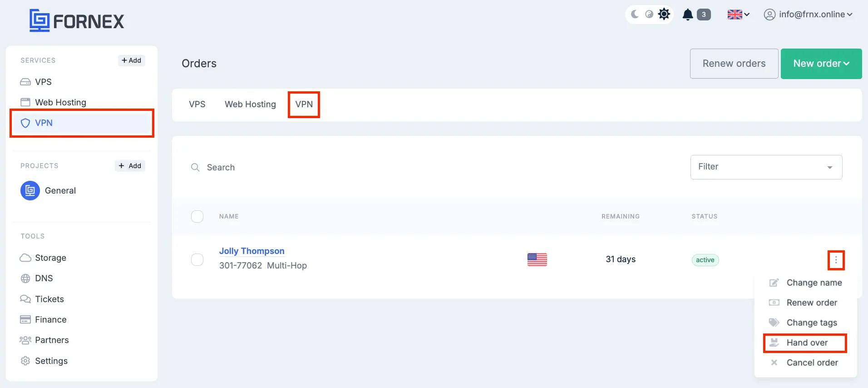Click the Cancel order X icon
The image size is (868, 388).
pyautogui.click(x=774, y=363)
